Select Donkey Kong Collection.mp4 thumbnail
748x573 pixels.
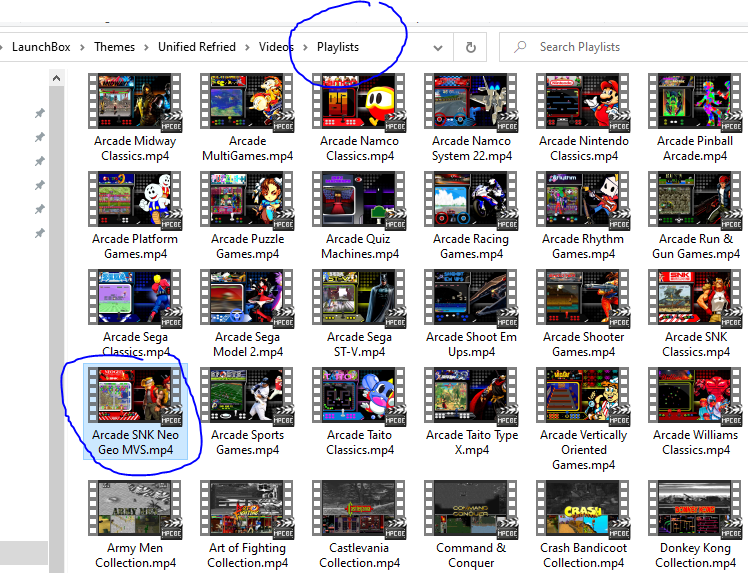click(695, 508)
